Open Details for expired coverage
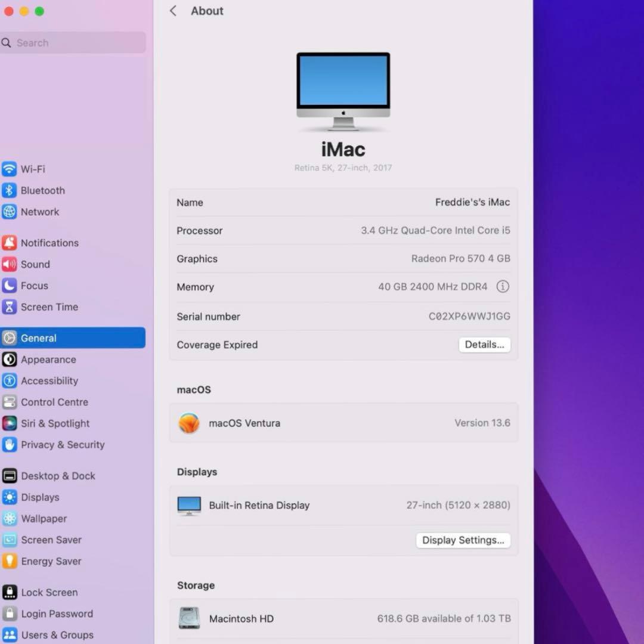 click(484, 345)
